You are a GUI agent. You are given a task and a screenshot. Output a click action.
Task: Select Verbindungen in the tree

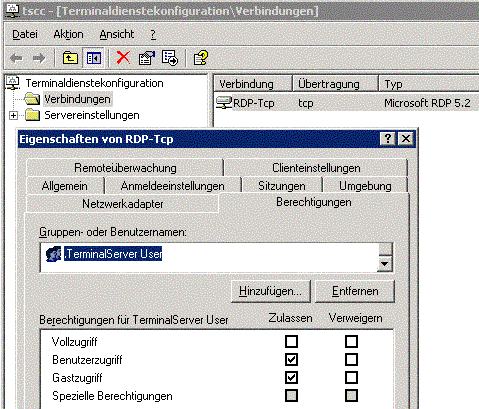coord(77,99)
